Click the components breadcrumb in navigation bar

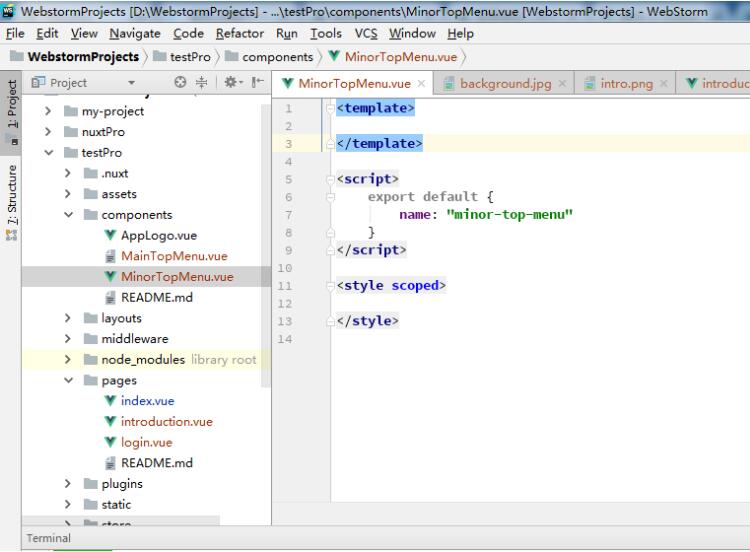point(276,57)
